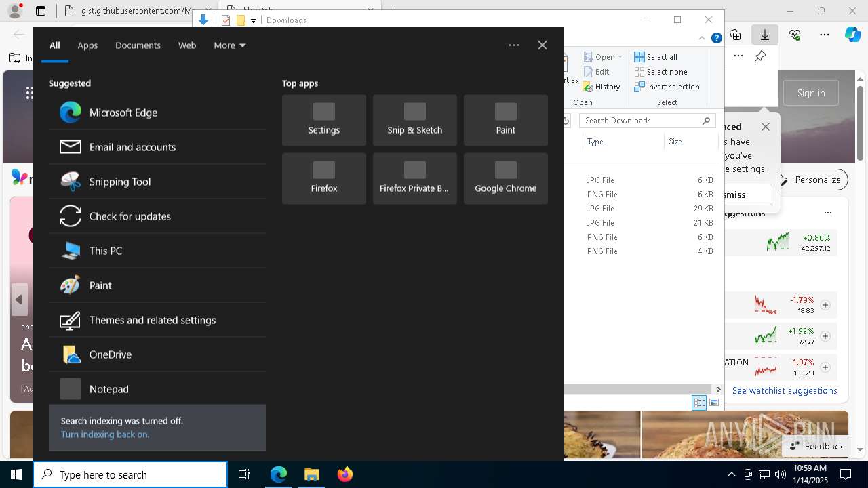868x488 pixels.
Task: Expand the More search filter dropdown
Action: (x=230, y=45)
